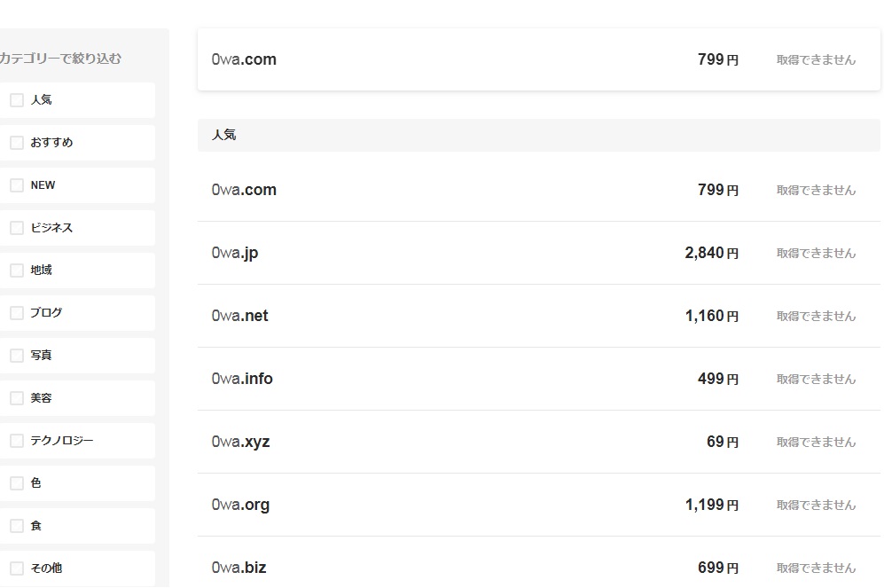The height and width of the screenshot is (588, 884).
Task: Click the 0wa.jp domain name
Action: tap(235, 253)
